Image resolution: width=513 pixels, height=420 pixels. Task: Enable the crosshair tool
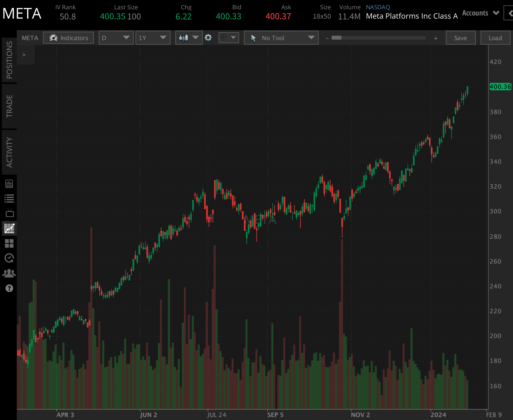pyautogui.click(x=228, y=37)
